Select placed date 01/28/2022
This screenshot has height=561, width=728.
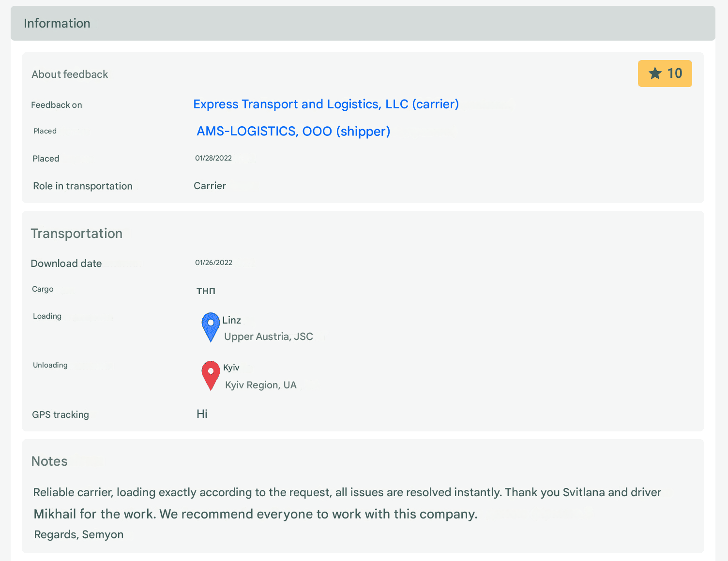(x=213, y=158)
